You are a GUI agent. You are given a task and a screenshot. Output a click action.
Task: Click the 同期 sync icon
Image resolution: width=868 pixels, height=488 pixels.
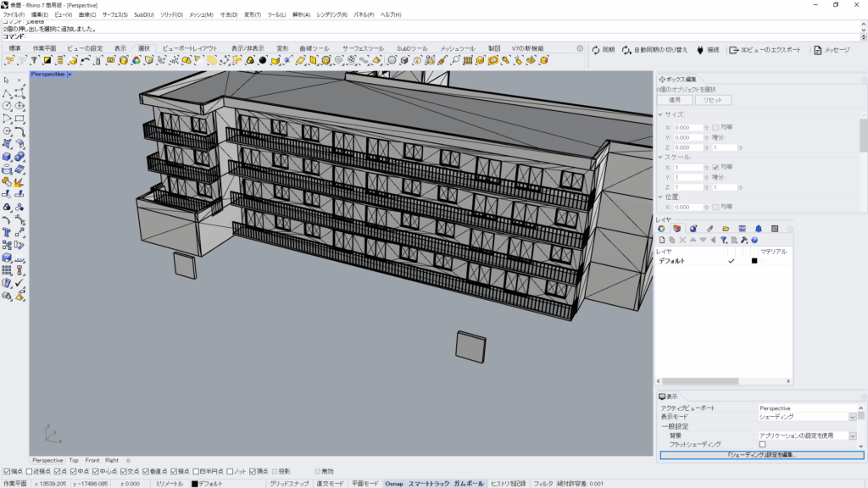point(596,50)
